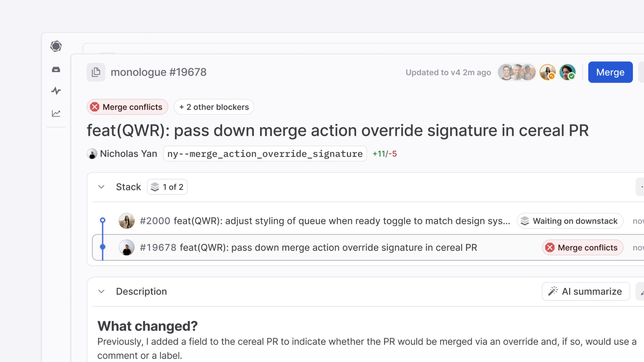Open the insights chart icon in sidebar
Viewport: 644px width, 362px height.
click(x=56, y=113)
